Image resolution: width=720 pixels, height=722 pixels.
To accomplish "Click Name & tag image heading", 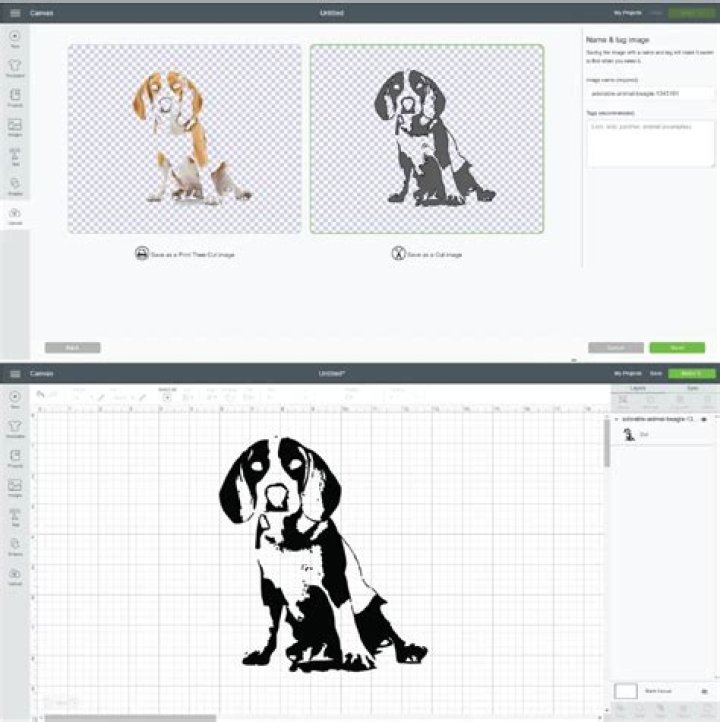I will pyautogui.click(x=617, y=40).
